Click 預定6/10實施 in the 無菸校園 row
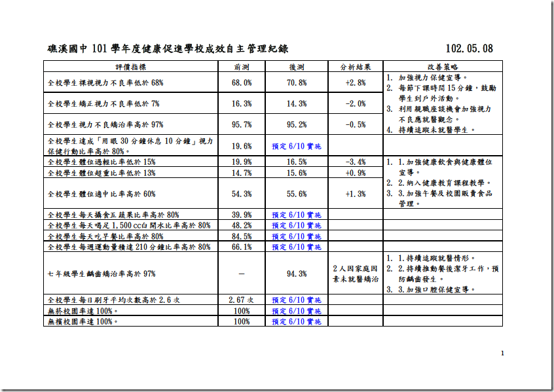This screenshot has height=392, width=554. [297, 311]
